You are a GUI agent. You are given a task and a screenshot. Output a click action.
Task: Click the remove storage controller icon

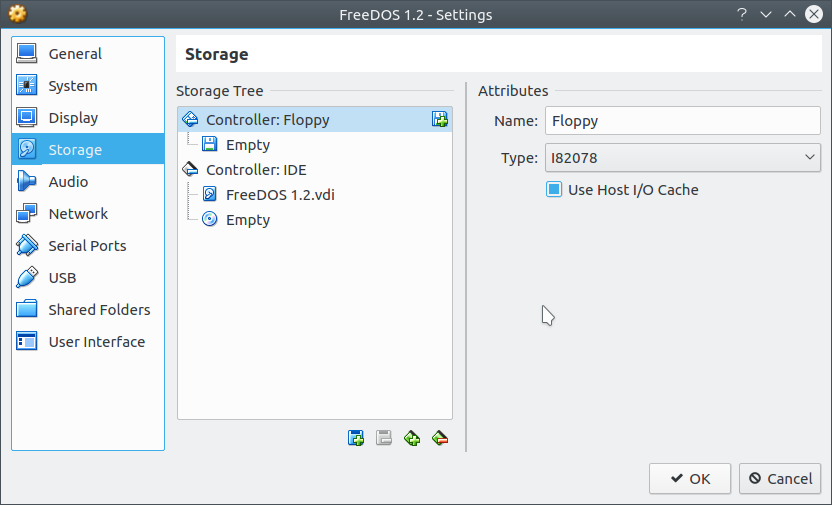point(440,438)
